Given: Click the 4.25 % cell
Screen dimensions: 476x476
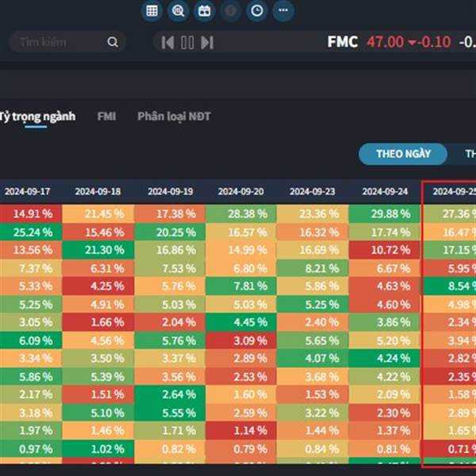Looking at the screenshot, I should pyautogui.click(x=98, y=286).
